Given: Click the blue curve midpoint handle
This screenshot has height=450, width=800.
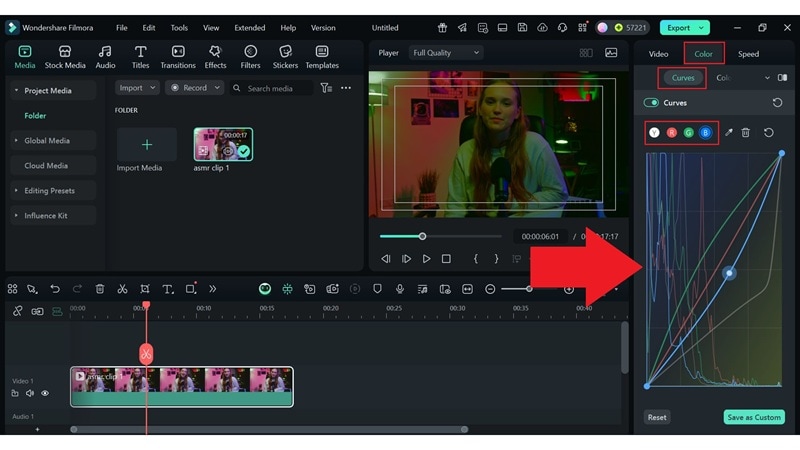Looking at the screenshot, I should [x=729, y=273].
